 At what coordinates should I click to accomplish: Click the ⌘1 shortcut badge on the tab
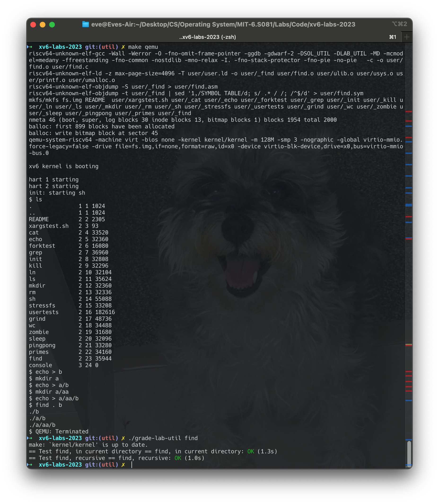(393, 37)
